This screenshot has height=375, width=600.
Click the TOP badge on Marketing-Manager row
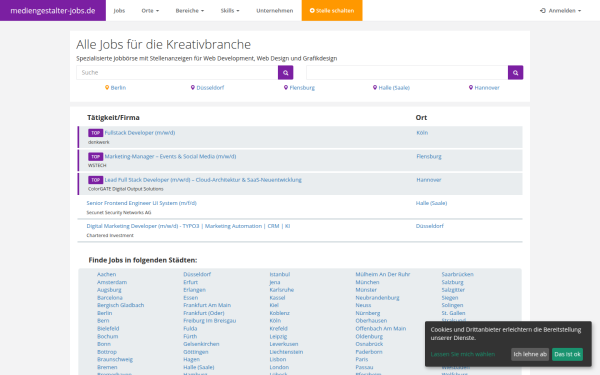pos(95,157)
